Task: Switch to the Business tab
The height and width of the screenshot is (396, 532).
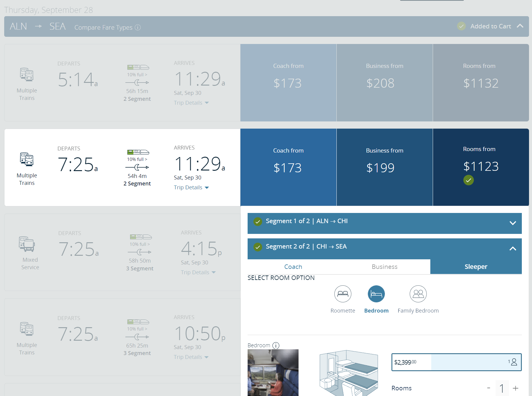Action: click(x=384, y=267)
